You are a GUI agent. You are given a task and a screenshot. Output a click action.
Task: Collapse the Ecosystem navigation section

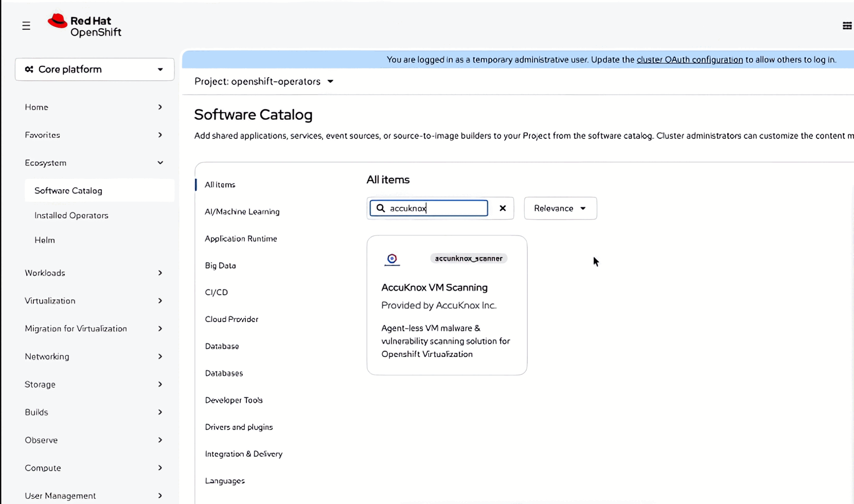(x=94, y=163)
